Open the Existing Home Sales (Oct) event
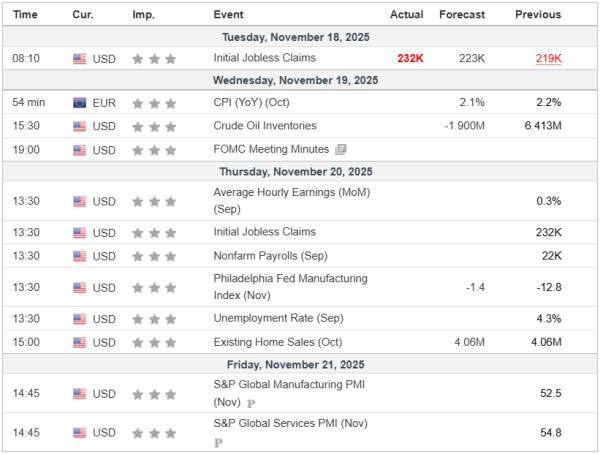Viewport: 600px width, 454px height. tap(267, 343)
